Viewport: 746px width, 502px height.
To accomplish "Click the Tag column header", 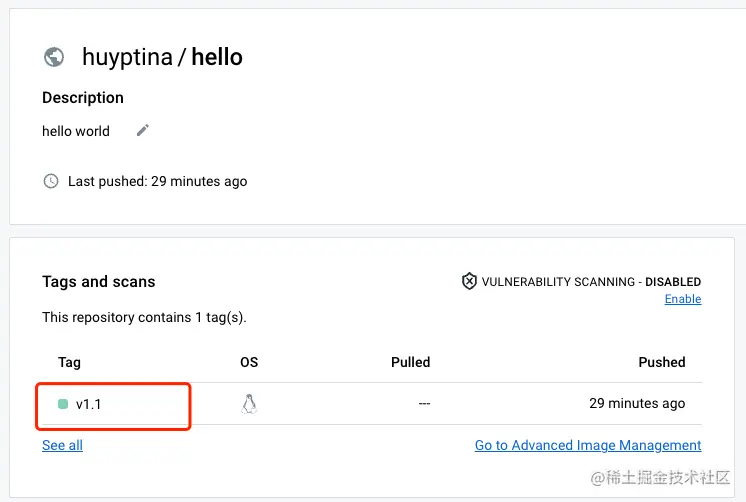I will 69,362.
